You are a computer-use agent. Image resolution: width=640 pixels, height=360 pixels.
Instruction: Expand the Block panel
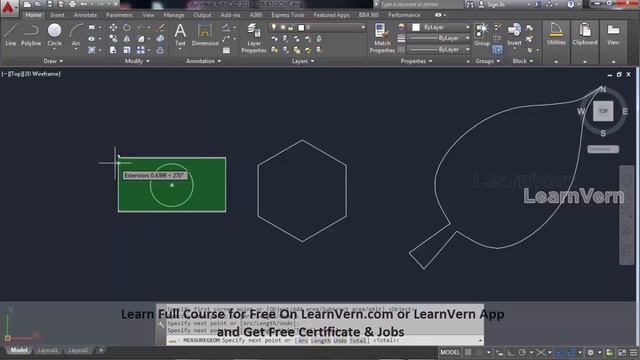[x=523, y=61]
